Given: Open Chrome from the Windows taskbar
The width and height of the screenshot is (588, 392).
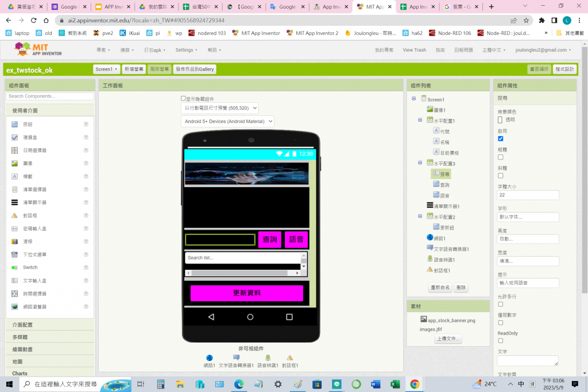Looking at the screenshot, I should (415, 384).
